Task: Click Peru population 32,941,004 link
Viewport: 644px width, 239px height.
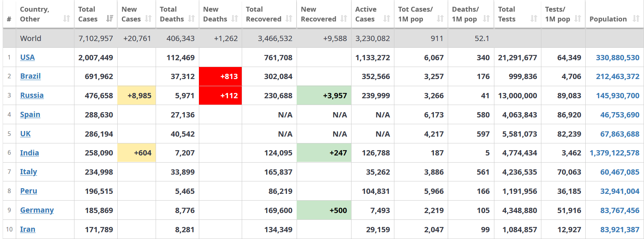Action: 620,191
